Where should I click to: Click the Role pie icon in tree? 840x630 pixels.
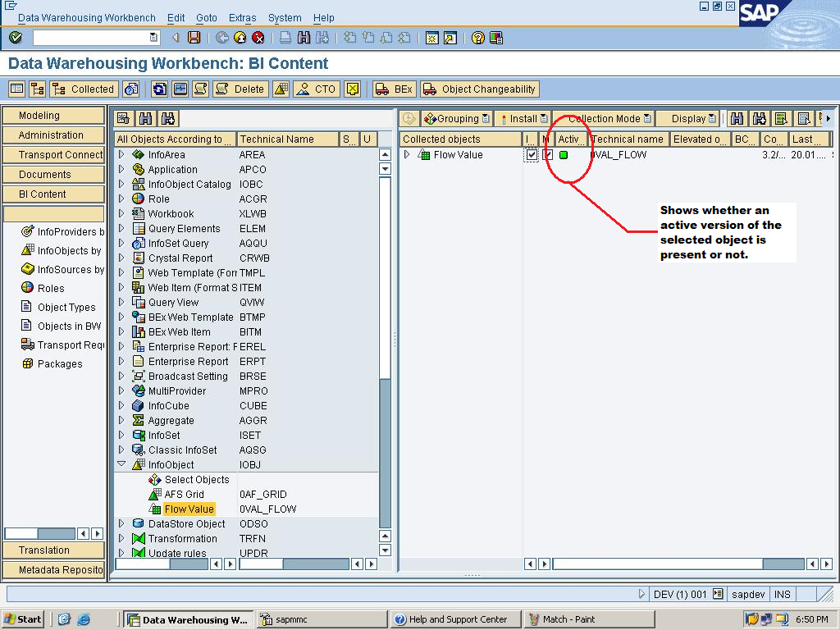click(x=138, y=199)
